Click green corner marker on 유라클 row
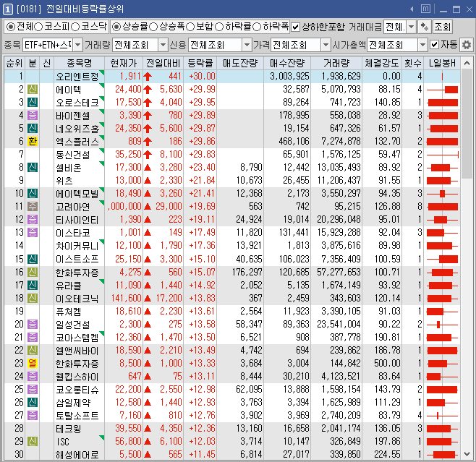The height and width of the screenshot is (462, 476). 102,282
